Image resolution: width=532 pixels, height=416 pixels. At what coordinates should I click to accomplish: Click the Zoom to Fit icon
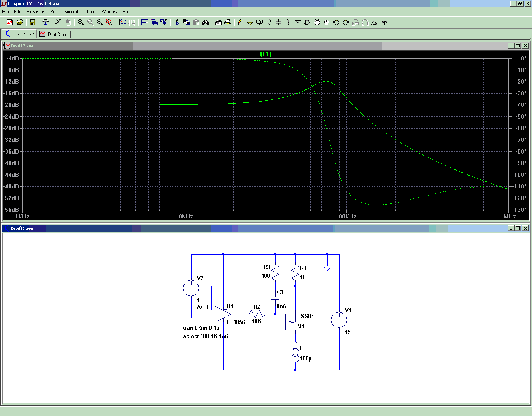pyautogui.click(x=109, y=22)
